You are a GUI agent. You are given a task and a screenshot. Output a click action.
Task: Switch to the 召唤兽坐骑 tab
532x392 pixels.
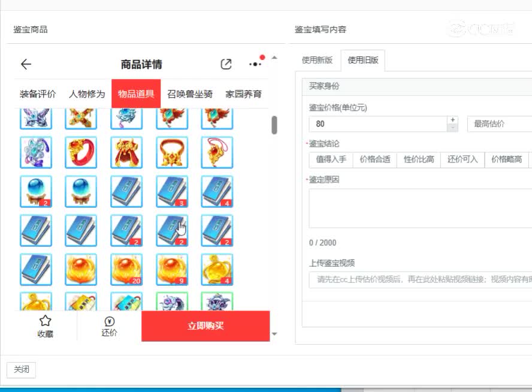[x=190, y=94]
